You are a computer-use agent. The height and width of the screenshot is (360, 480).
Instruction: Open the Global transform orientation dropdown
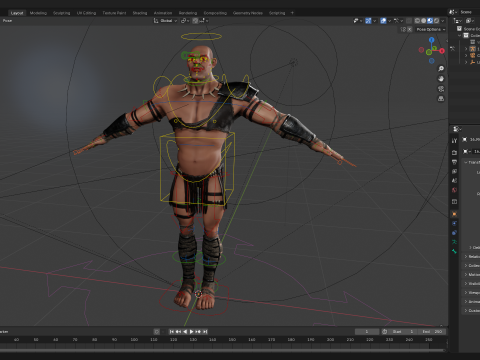click(165, 21)
